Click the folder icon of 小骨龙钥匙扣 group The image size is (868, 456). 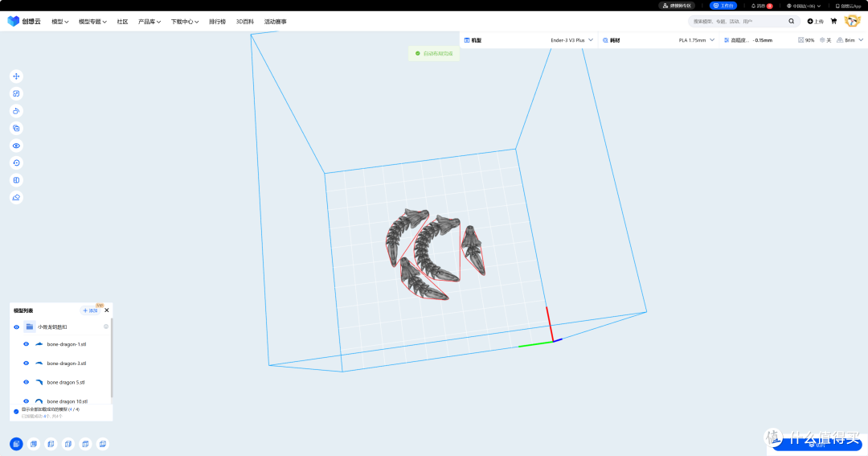pos(30,327)
